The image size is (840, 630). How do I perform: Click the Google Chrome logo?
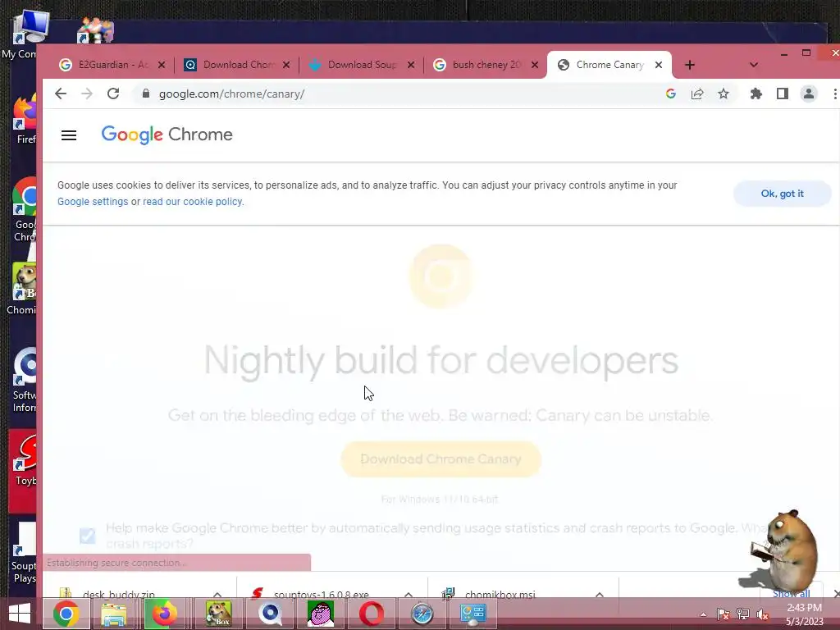point(167,135)
